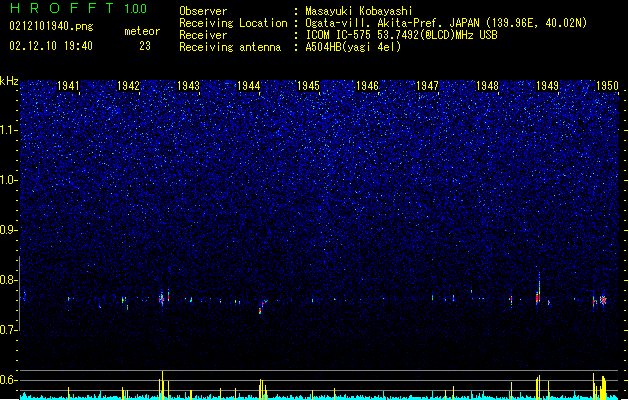
Task: Click the filename 0212101940.png
Action: [x=51, y=26]
